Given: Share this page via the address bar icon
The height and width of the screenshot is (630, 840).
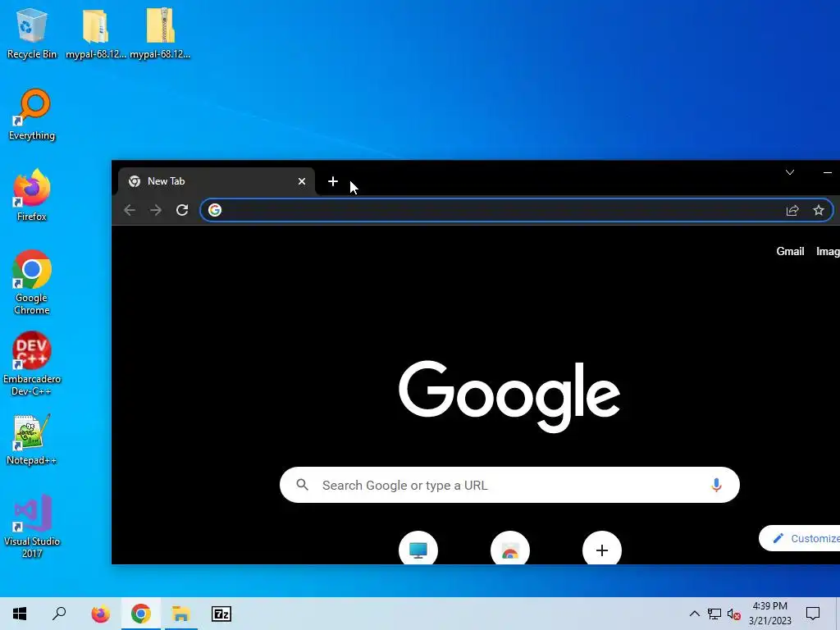Looking at the screenshot, I should click(792, 210).
